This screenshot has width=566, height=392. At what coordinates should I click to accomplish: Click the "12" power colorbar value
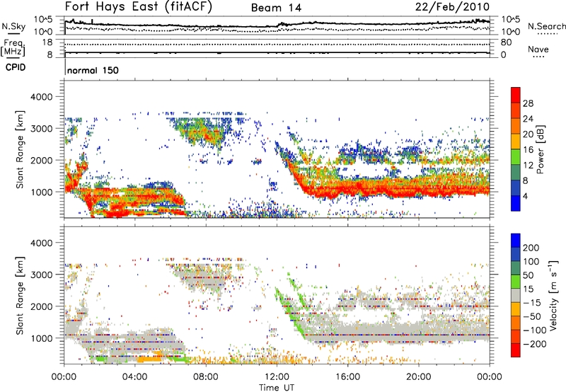pyautogui.click(x=528, y=166)
